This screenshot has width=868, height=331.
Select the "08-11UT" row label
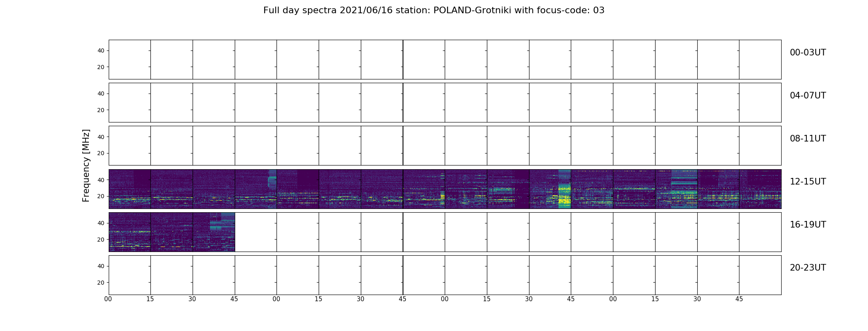(x=808, y=139)
